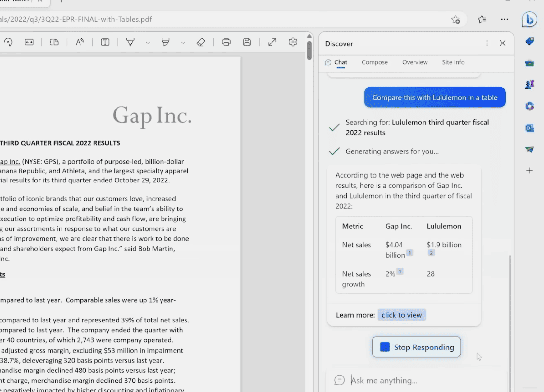Image resolution: width=544 pixels, height=392 pixels.
Task: Switch to the Overview tab
Action: pos(415,62)
